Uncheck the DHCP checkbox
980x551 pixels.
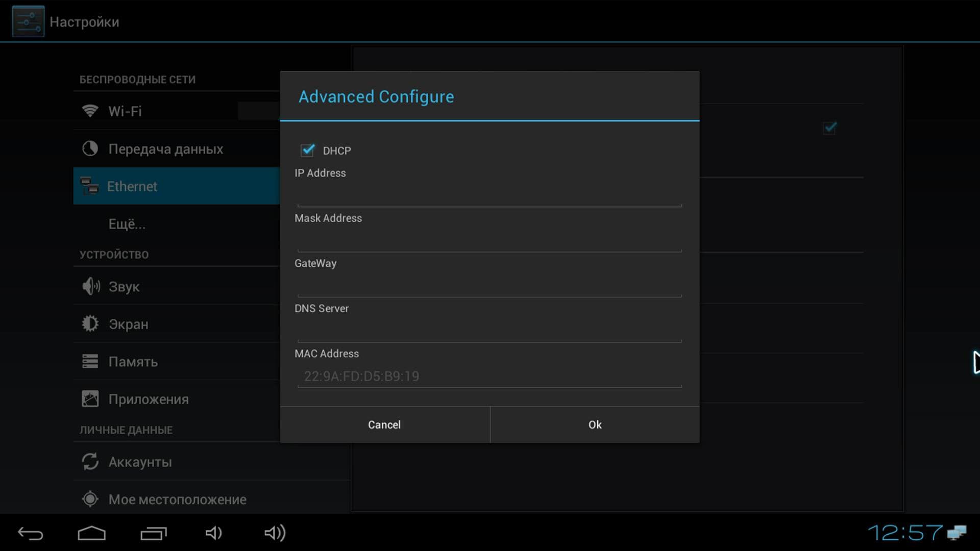[x=307, y=150]
